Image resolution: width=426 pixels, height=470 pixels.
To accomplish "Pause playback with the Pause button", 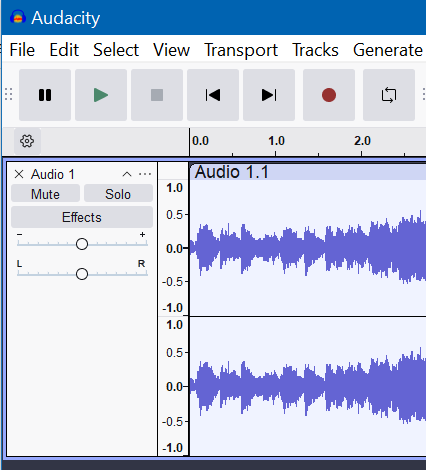I will click(45, 95).
